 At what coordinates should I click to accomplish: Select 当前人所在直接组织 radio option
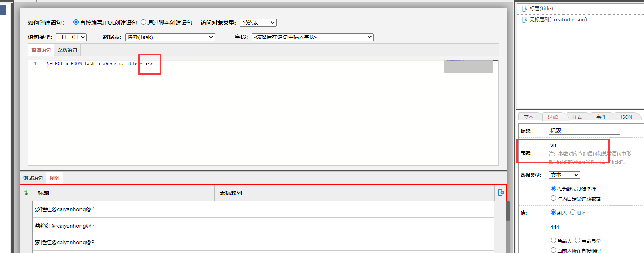553,250
